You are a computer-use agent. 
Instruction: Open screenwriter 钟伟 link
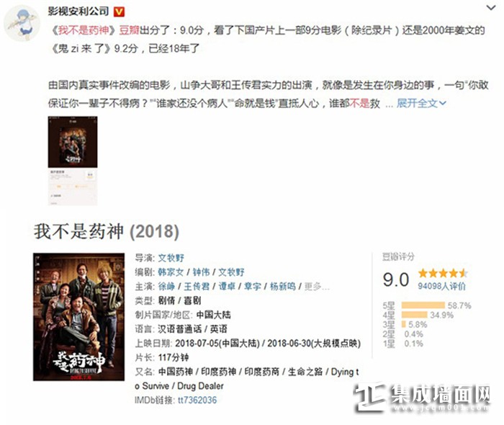click(x=201, y=272)
